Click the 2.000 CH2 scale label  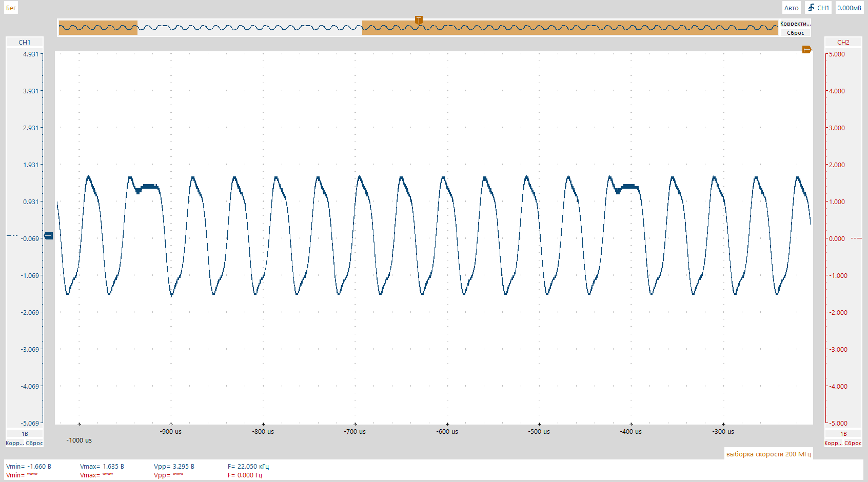[x=837, y=165]
